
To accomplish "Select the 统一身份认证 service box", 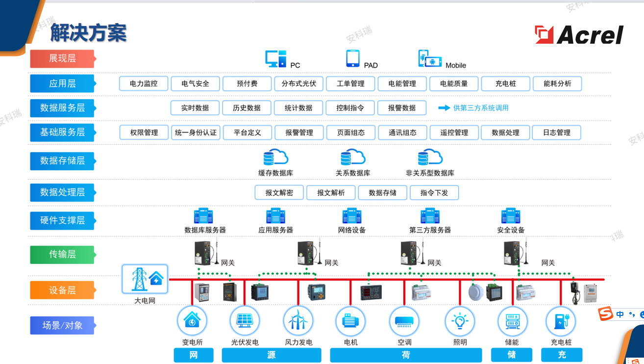I will pyautogui.click(x=196, y=132).
